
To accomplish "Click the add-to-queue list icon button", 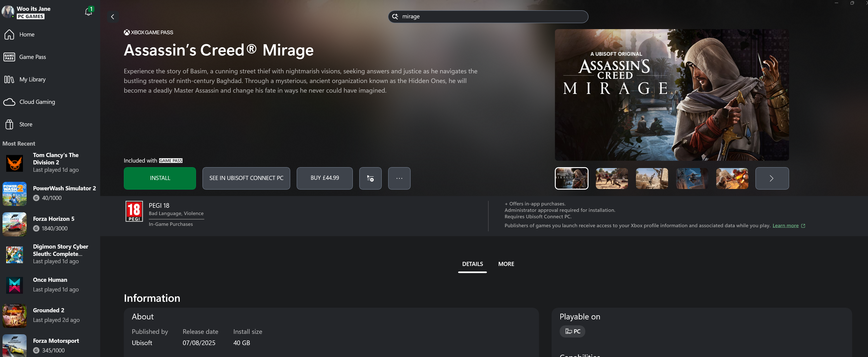I will pos(370,178).
